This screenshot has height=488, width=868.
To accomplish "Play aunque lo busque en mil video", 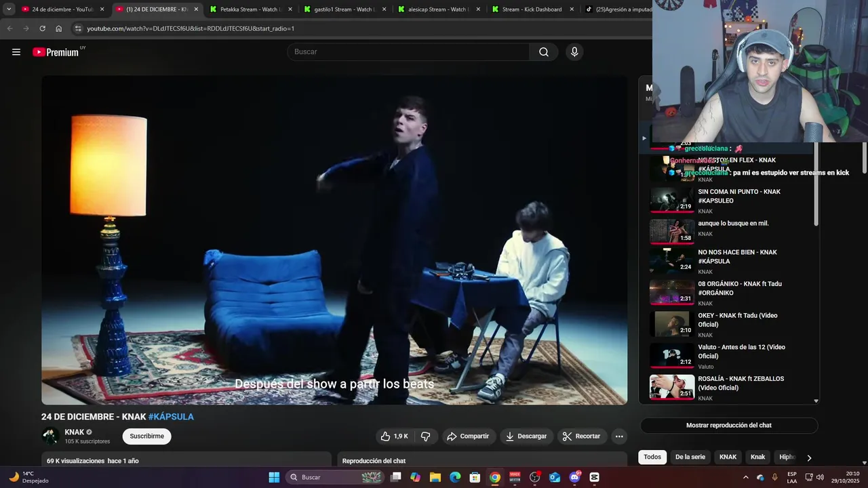I will (729, 232).
